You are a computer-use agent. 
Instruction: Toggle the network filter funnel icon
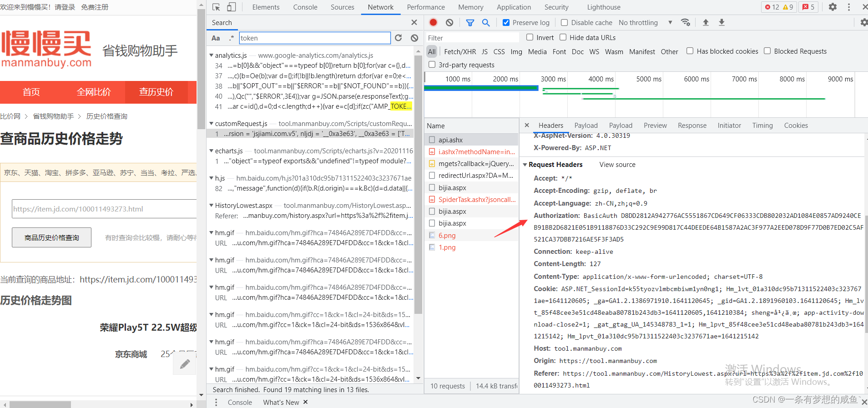pos(470,22)
